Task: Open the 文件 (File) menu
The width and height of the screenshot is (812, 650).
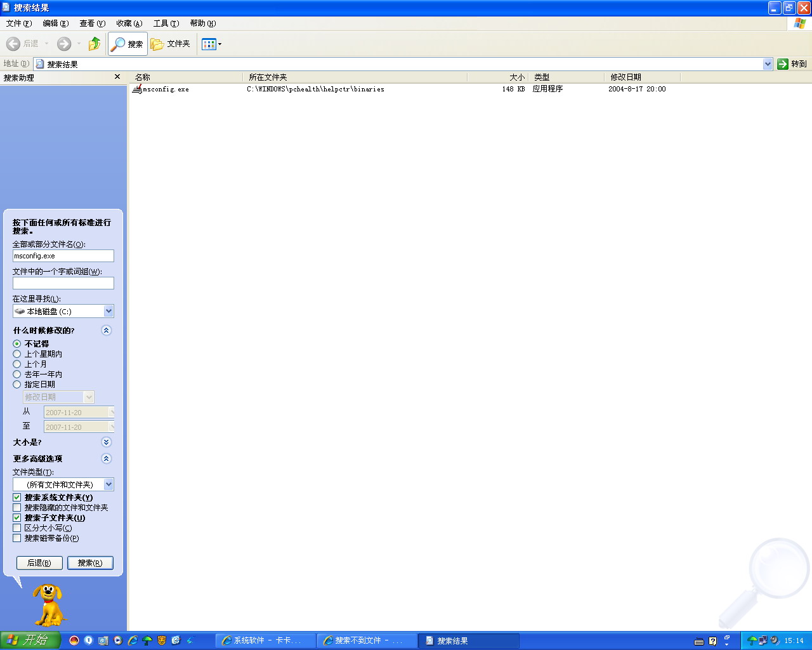Action: (19, 23)
